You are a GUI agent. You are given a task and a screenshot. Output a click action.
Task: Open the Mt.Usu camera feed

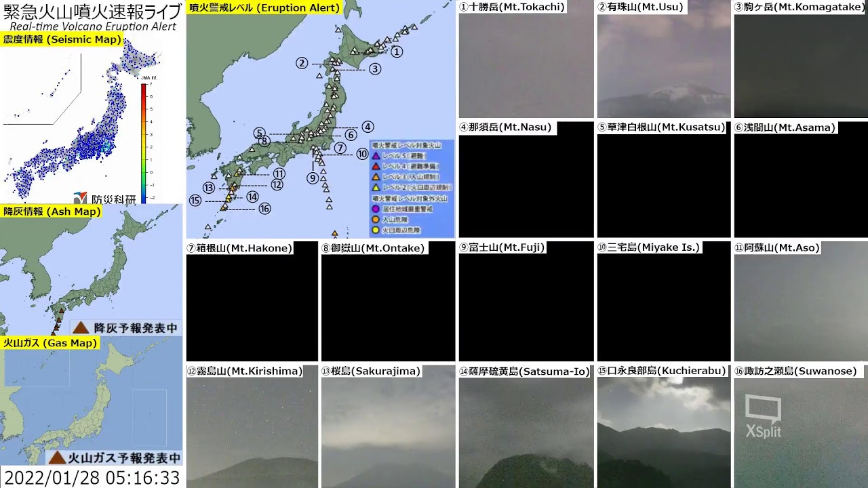pos(663,66)
